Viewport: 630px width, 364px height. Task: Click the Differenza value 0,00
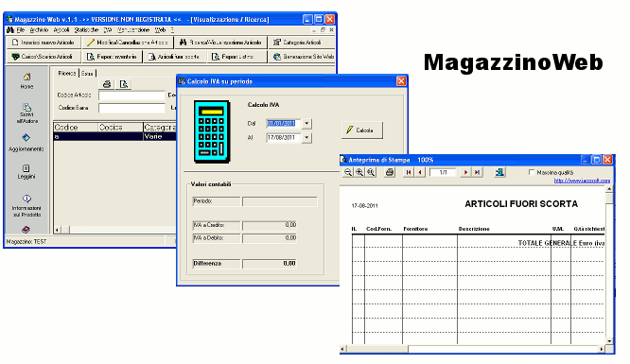270,264
